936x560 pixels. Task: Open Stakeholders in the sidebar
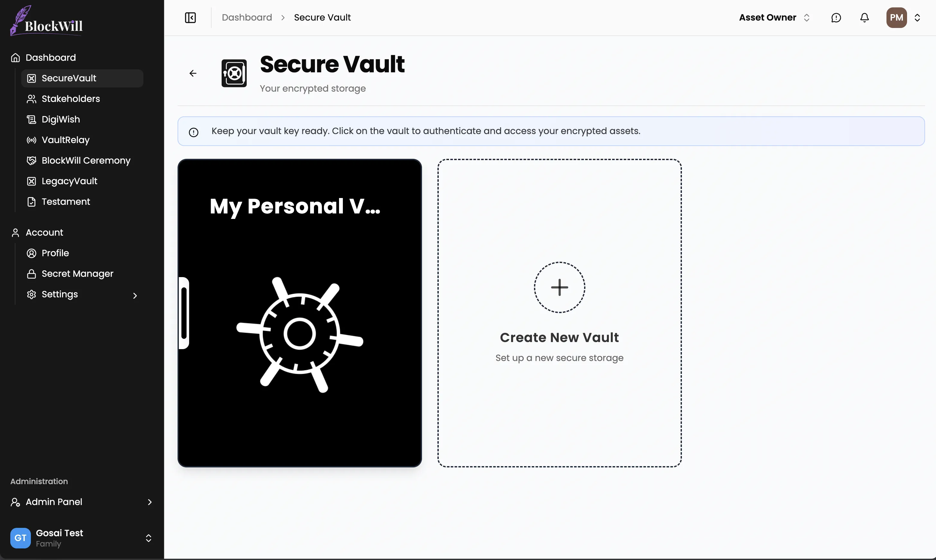[71, 99]
